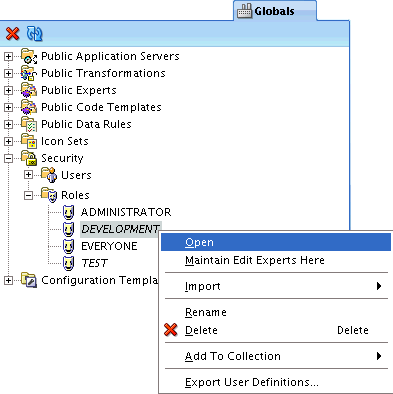393x394 pixels.
Task: Expand the Public Transformations node
Action: pyautogui.click(x=8, y=73)
